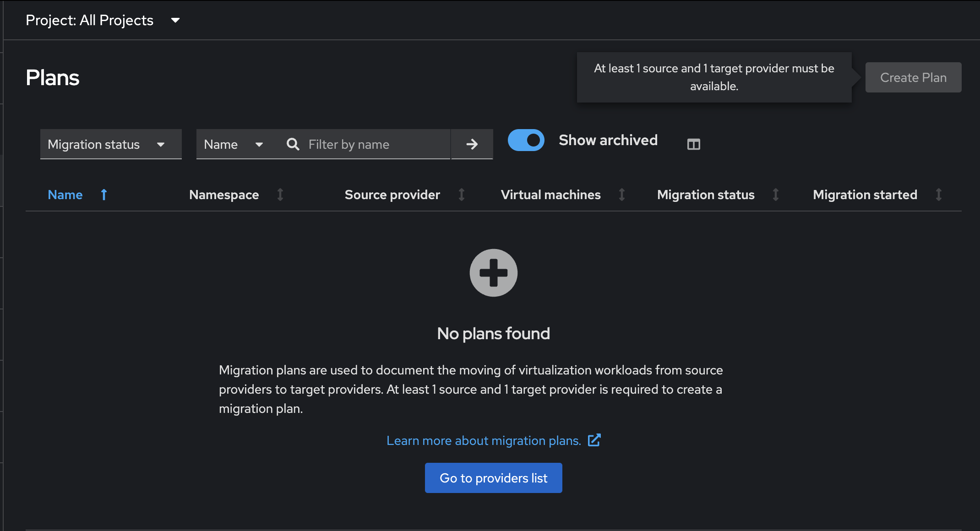Click the manage columns icon
980x531 pixels.
[x=693, y=144]
